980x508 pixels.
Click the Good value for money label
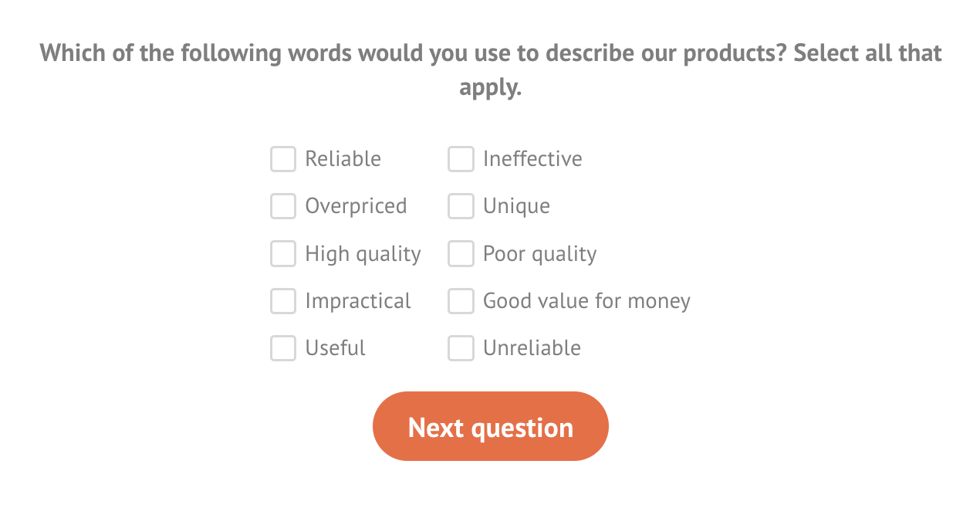(x=586, y=301)
